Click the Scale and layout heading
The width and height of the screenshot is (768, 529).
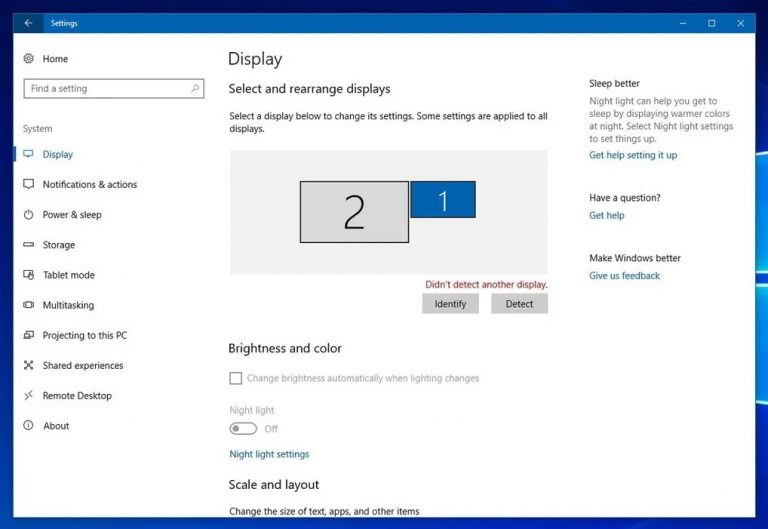(x=273, y=485)
